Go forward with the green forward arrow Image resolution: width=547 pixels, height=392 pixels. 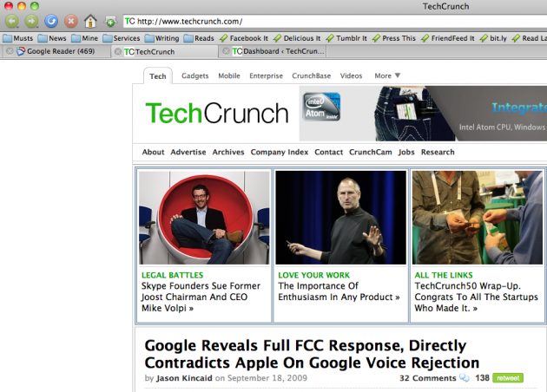pyautogui.click(x=31, y=22)
